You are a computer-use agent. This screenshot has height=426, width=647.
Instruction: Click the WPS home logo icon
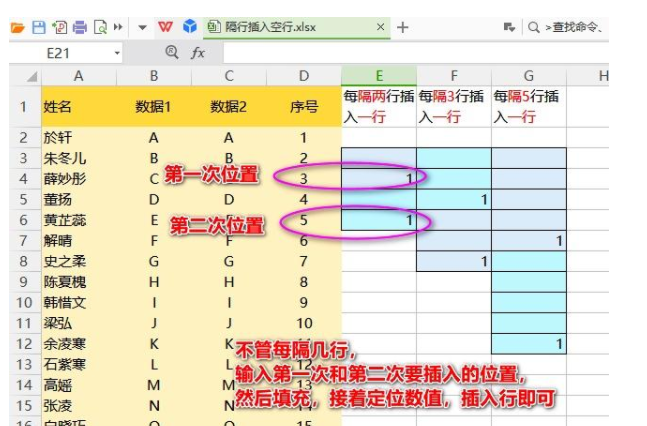165,27
